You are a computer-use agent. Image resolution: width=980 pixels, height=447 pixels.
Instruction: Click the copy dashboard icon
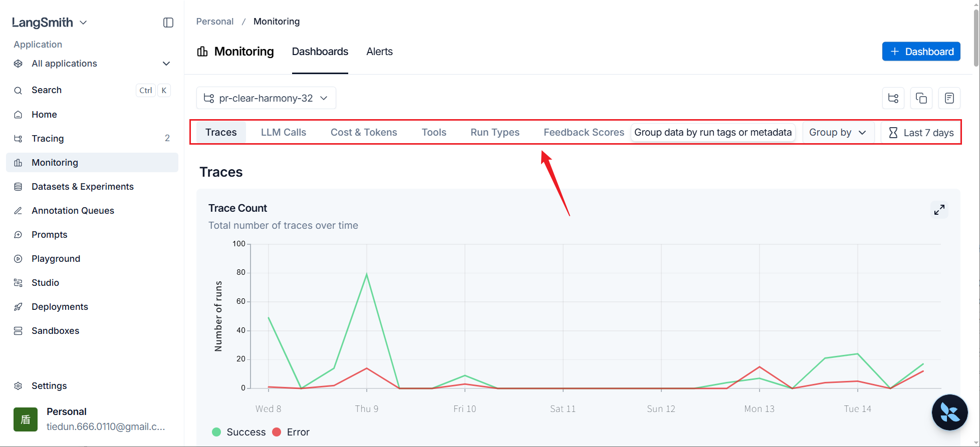pyautogui.click(x=921, y=98)
